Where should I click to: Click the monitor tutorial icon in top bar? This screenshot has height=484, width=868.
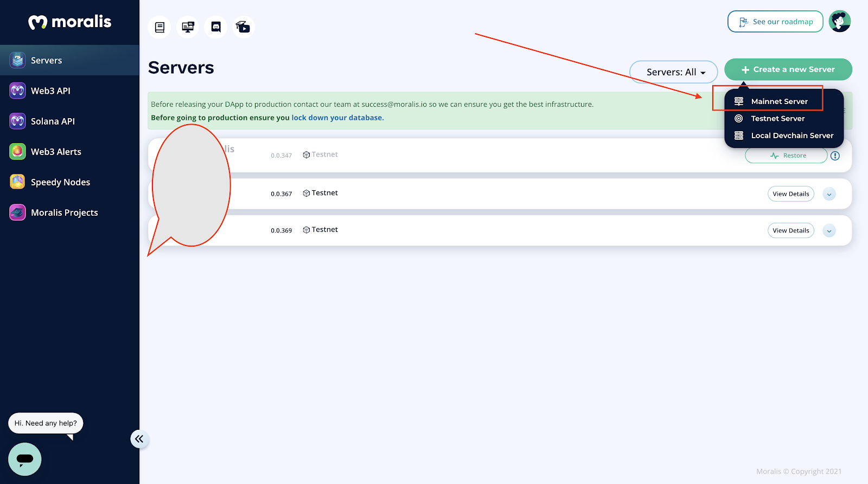tap(188, 27)
